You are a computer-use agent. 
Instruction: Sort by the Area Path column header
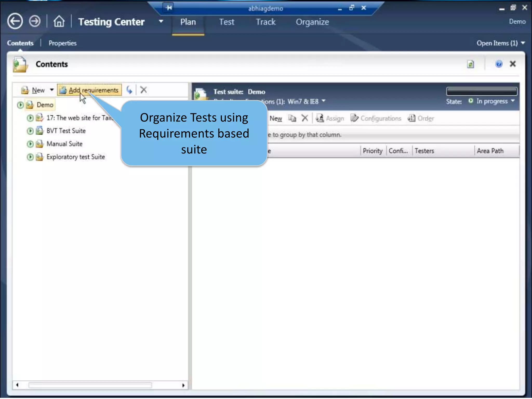click(x=497, y=151)
